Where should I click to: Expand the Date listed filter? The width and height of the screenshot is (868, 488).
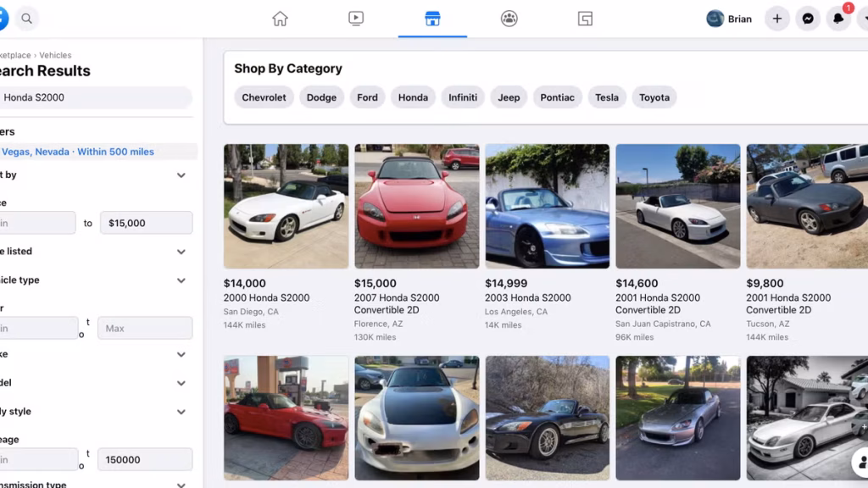[x=181, y=252]
